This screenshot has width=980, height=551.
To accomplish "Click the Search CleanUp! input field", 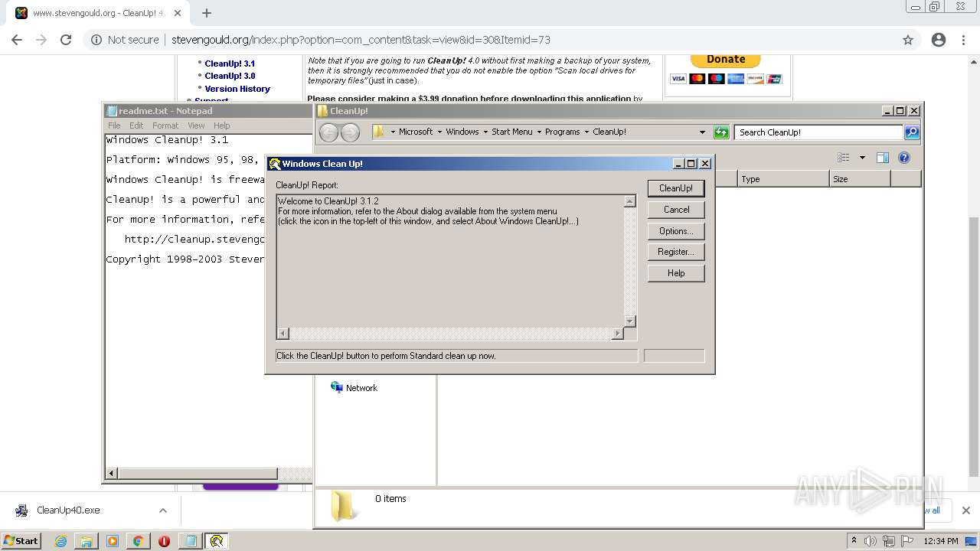I will (818, 132).
